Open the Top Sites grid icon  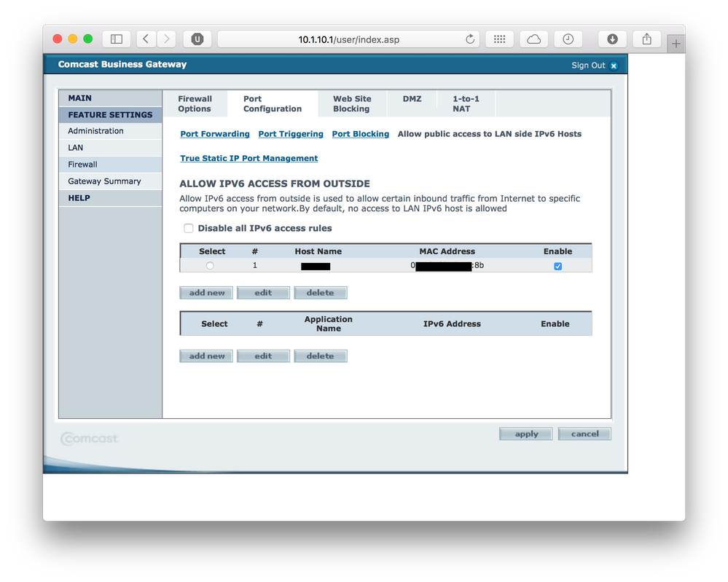(x=500, y=39)
